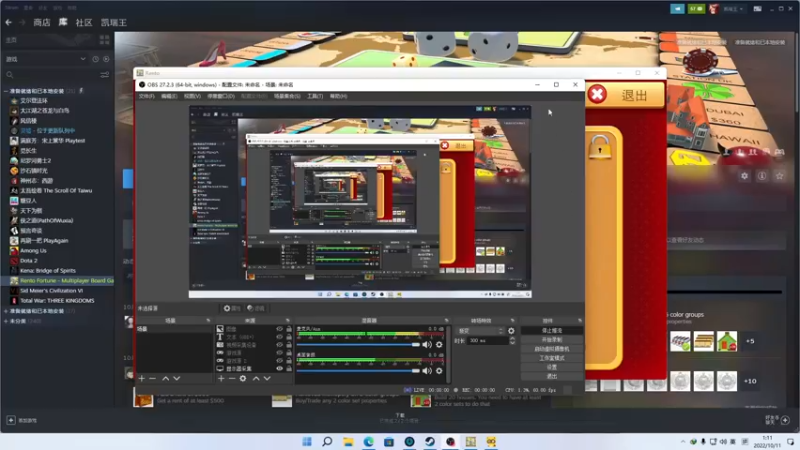Screen dimensions: 800x450
Task: Select Sid Meier's Civilization VI in library
Action: (x=51, y=290)
